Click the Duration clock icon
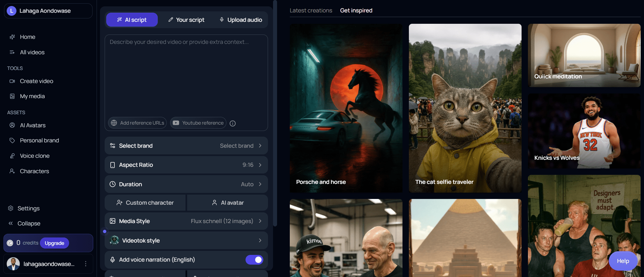Viewport: 644px width, 277px height. click(113, 184)
